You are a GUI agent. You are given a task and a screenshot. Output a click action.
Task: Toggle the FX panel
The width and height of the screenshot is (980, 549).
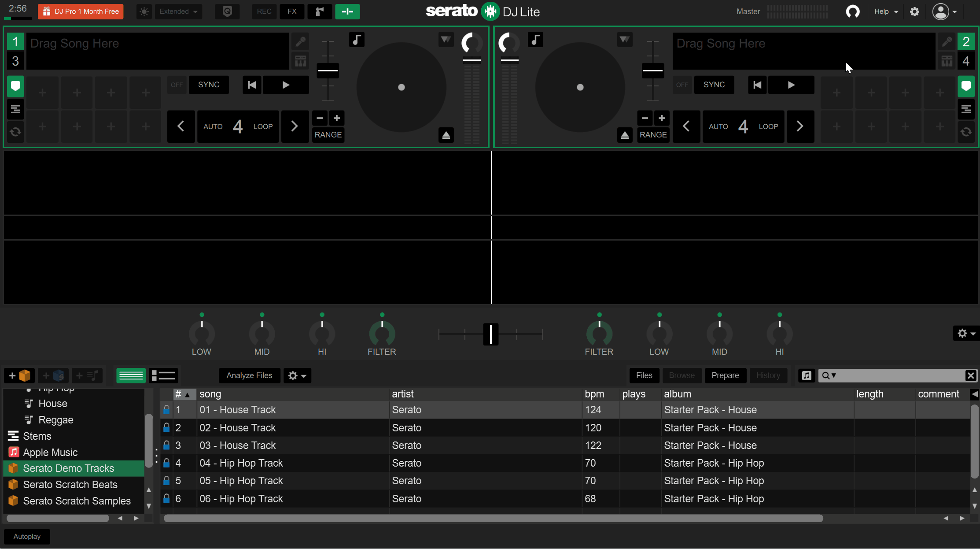point(292,11)
